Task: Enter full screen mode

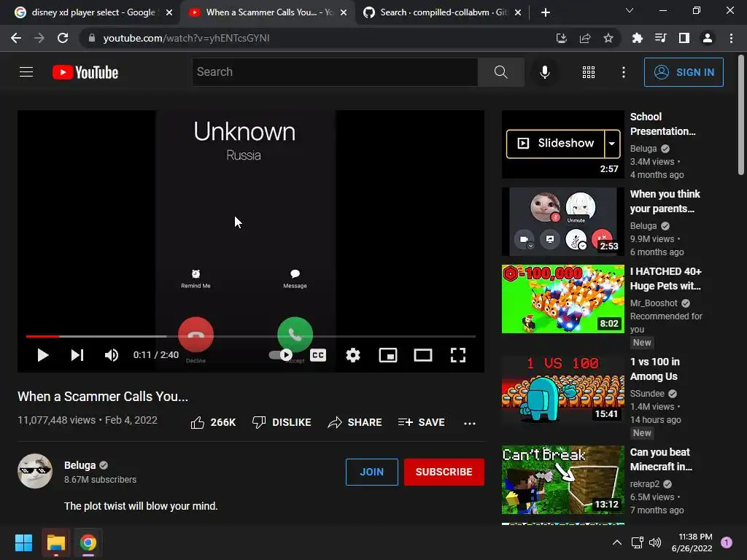Action: [x=458, y=355]
